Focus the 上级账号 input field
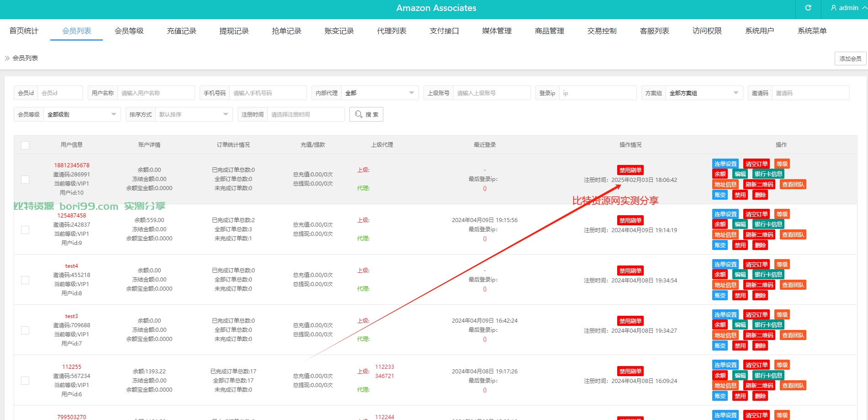This screenshot has width=868, height=420. tap(492, 93)
